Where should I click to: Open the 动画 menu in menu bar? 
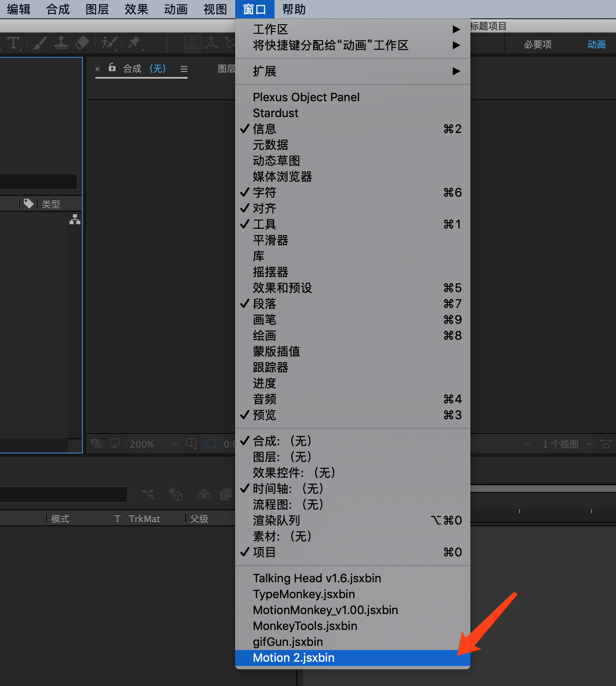176,9
